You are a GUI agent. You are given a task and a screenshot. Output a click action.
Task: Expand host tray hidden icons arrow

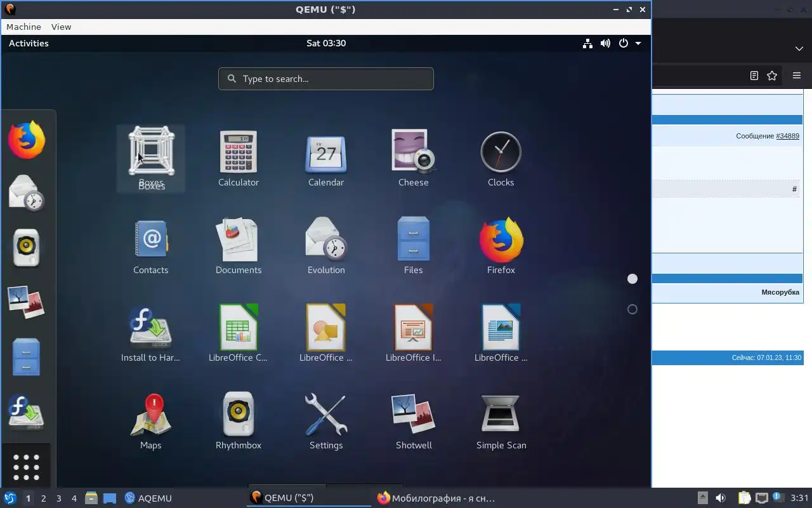click(703, 498)
